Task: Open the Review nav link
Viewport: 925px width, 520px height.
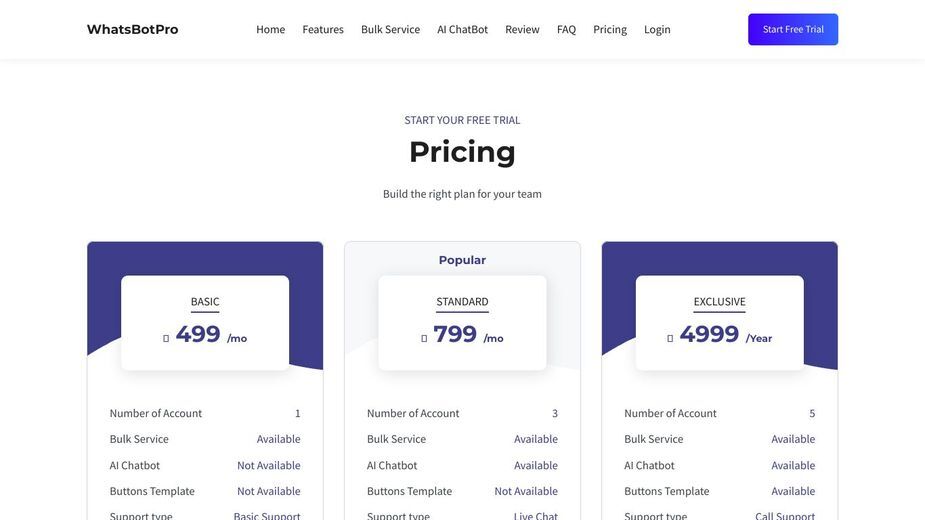Action: click(522, 30)
